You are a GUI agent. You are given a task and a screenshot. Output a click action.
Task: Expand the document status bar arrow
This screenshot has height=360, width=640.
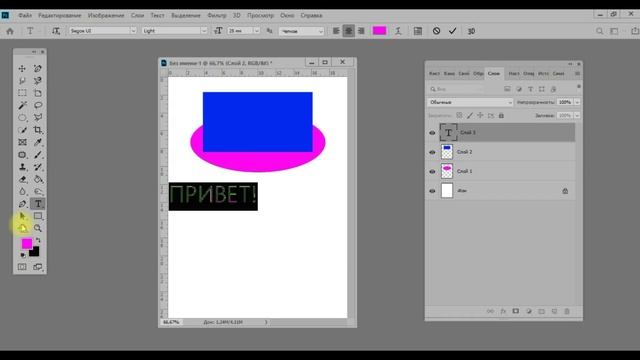pyautogui.click(x=266, y=322)
